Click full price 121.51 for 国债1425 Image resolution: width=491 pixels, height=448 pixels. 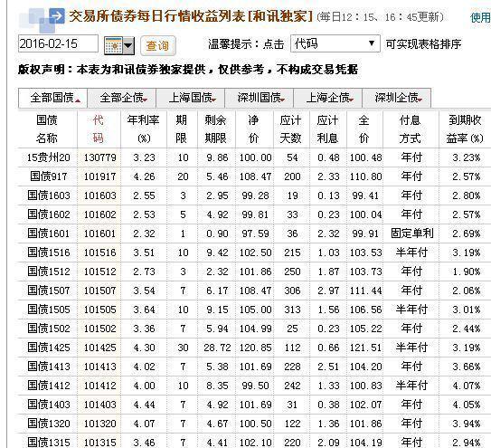tap(365, 348)
